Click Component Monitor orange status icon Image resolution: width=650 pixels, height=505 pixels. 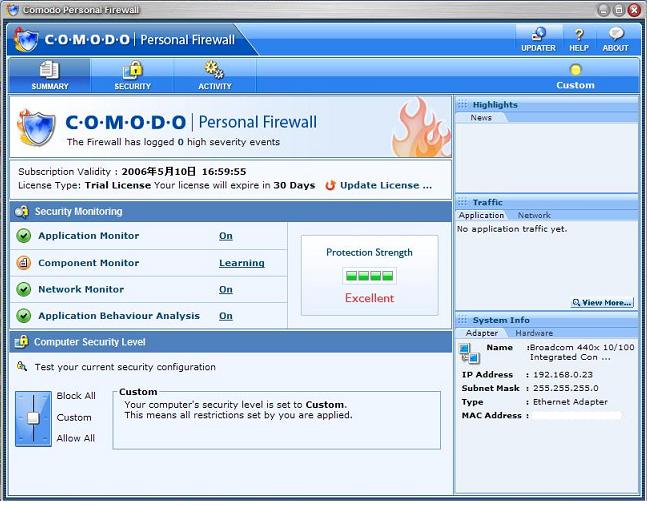click(24, 263)
